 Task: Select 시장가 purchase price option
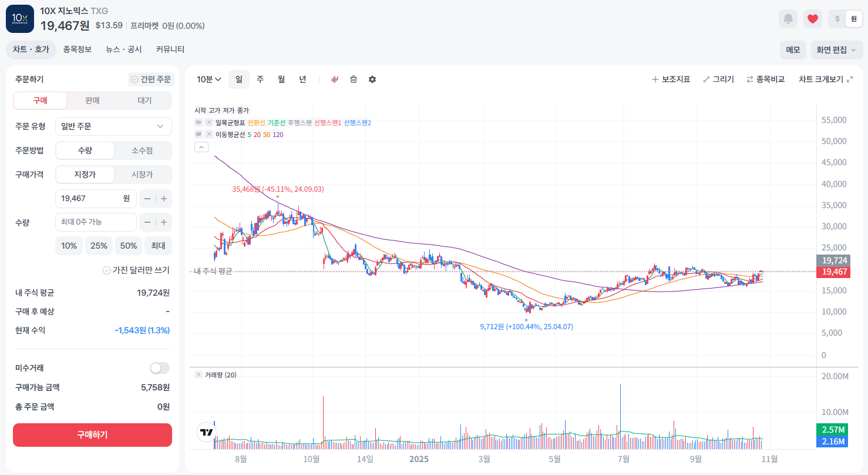click(142, 175)
